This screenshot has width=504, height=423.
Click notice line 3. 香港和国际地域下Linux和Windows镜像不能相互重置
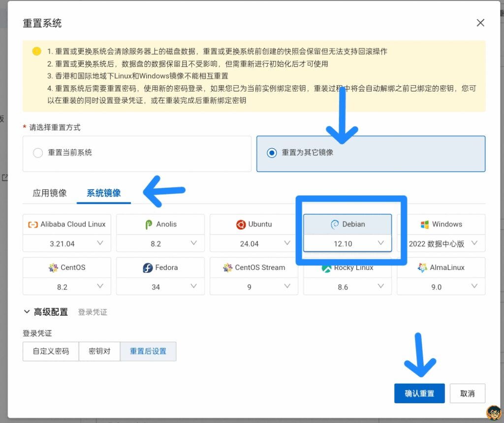[x=138, y=76]
